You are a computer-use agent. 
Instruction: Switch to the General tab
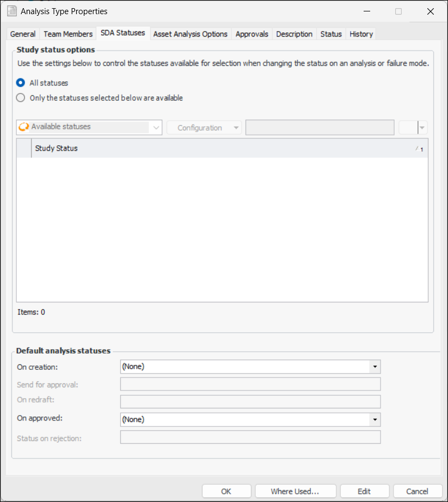23,34
